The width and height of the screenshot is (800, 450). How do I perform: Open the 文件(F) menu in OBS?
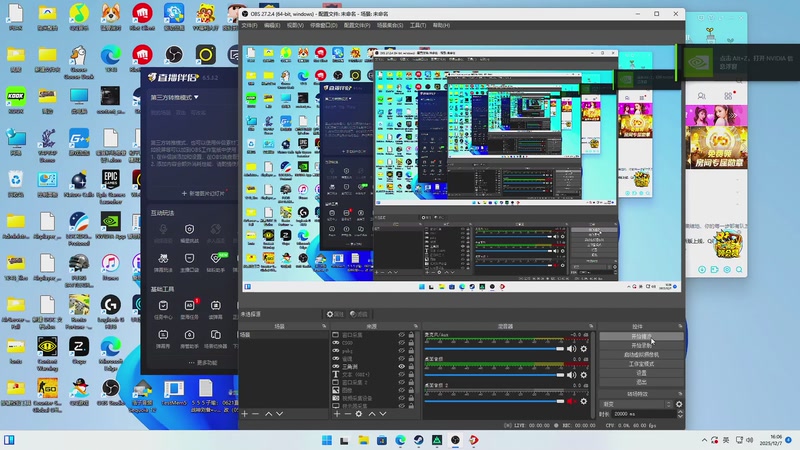(x=249, y=25)
